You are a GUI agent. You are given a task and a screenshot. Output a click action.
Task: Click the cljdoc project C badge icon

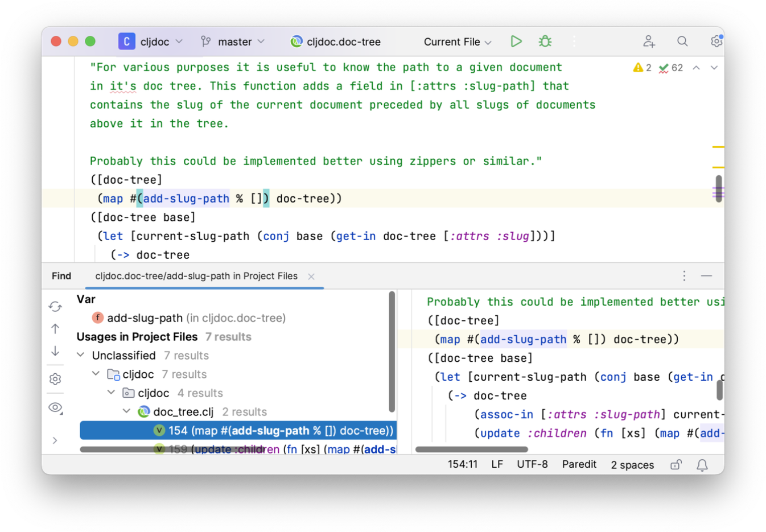tap(126, 42)
